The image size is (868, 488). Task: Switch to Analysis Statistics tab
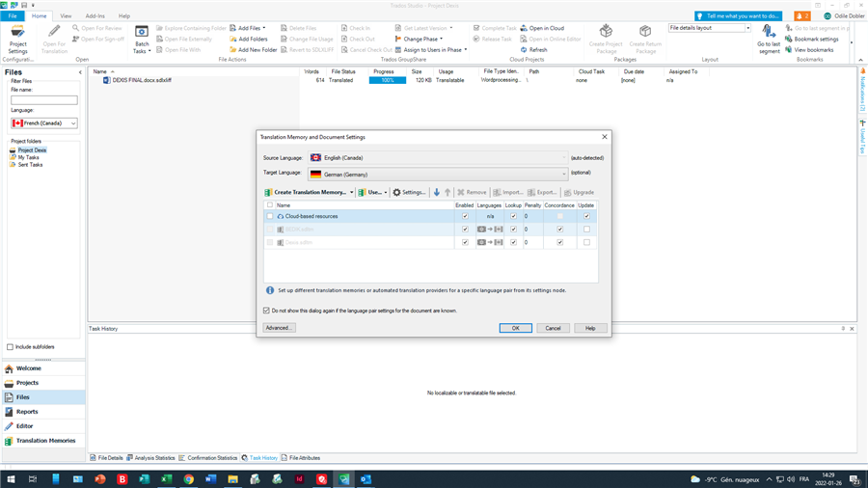[150, 458]
